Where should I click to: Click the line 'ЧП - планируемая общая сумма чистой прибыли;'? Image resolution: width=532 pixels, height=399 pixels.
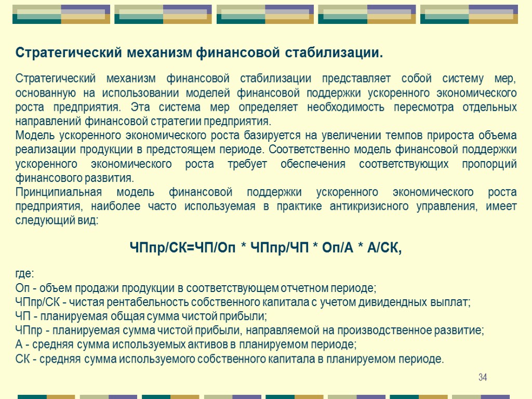[x=141, y=316]
